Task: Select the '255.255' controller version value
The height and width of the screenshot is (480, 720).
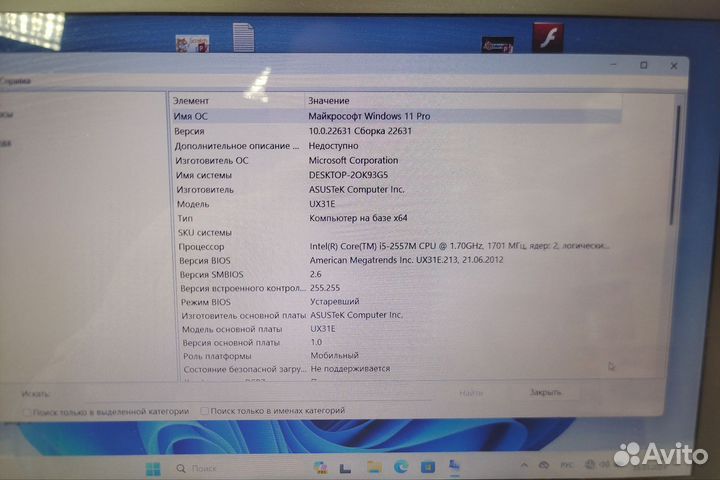Action: [x=325, y=288]
